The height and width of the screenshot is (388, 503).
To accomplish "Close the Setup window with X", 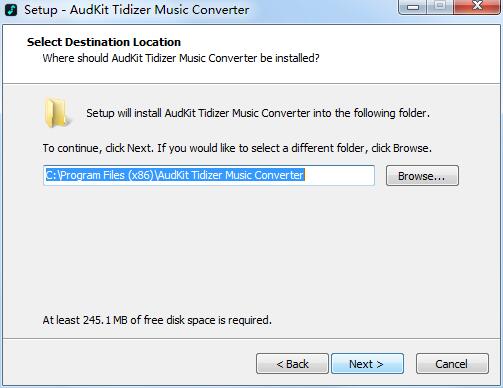I will click(477, 7).
